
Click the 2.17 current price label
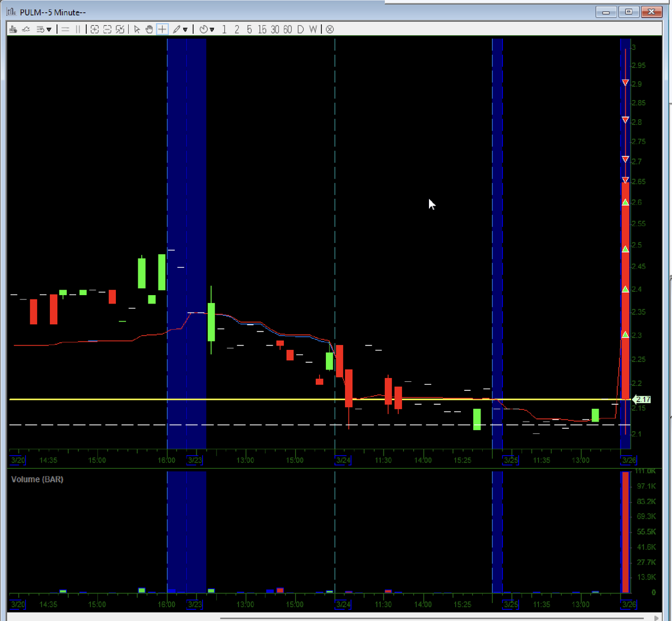[642, 399]
